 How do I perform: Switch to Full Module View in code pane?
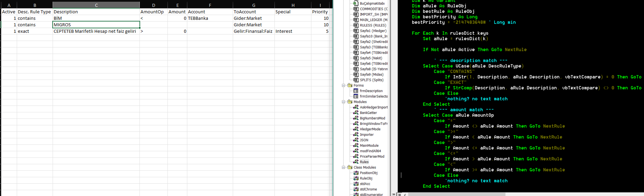point(399,194)
